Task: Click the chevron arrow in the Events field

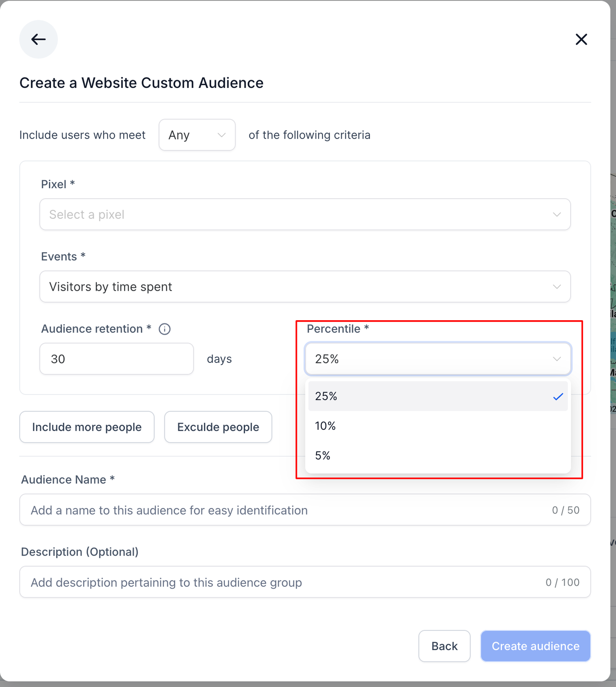Action: pyautogui.click(x=557, y=287)
